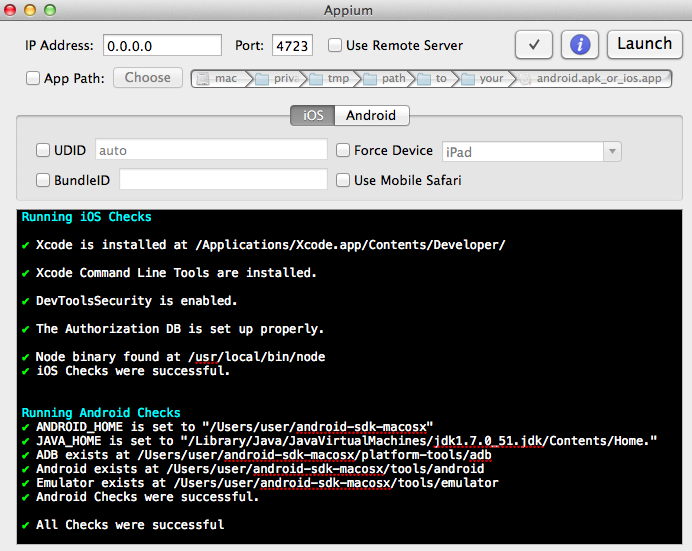Launch the Appium server

coord(644,44)
